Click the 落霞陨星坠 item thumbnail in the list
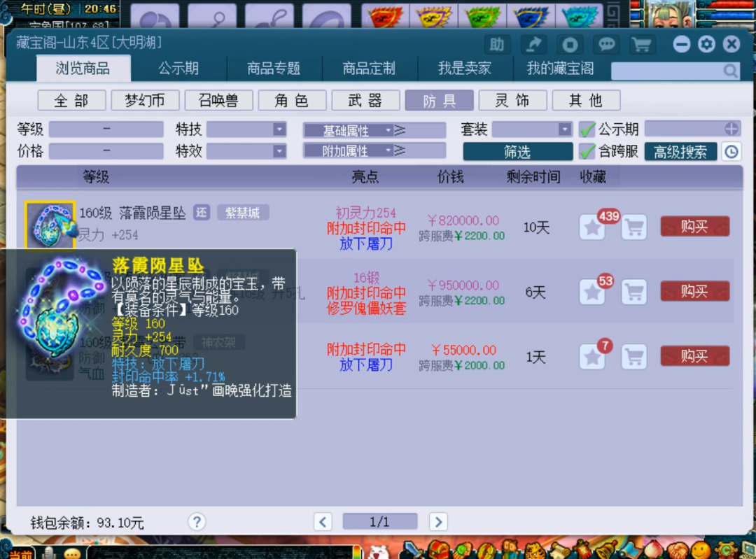Viewport: 756px width, 559px height. point(50,225)
